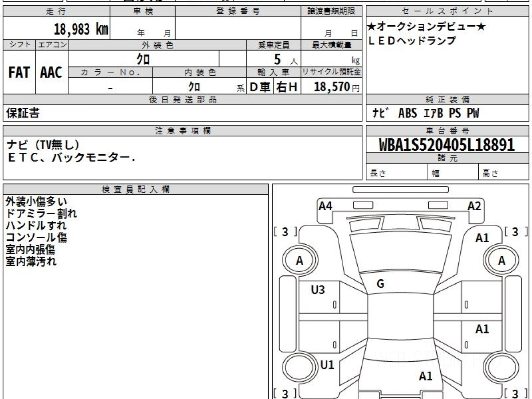The width and height of the screenshot is (532, 399).
Task: Select the 登録番号 header cell
Action: 238,12
